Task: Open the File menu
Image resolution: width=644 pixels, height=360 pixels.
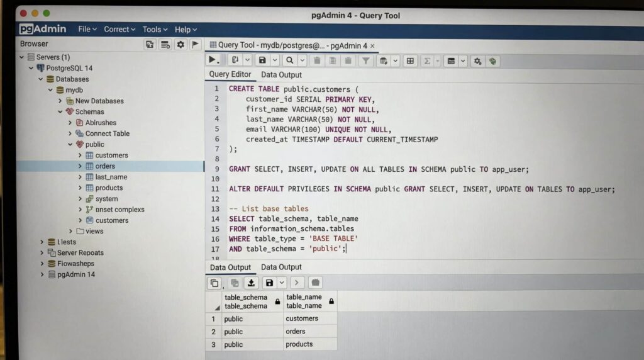Action: pos(87,29)
